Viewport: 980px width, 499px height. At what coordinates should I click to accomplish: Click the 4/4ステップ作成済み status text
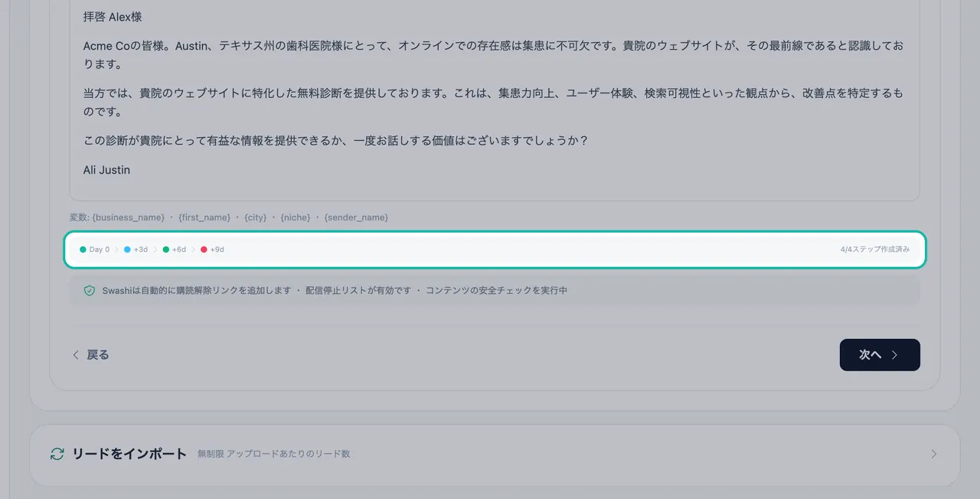[x=874, y=249]
